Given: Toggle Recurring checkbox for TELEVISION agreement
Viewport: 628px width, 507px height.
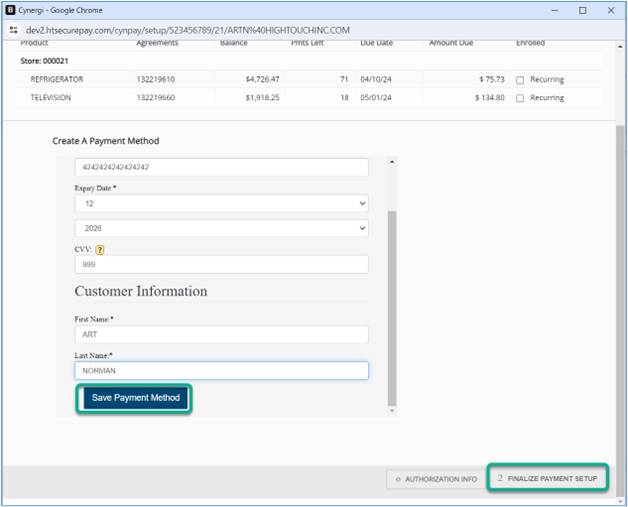Looking at the screenshot, I should click(520, 98).
